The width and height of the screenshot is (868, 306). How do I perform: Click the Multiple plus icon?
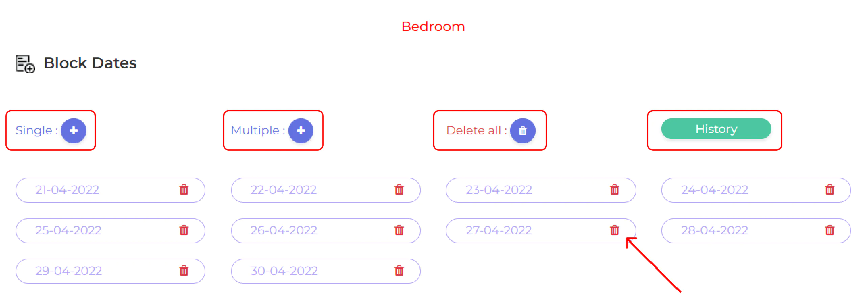301,130
